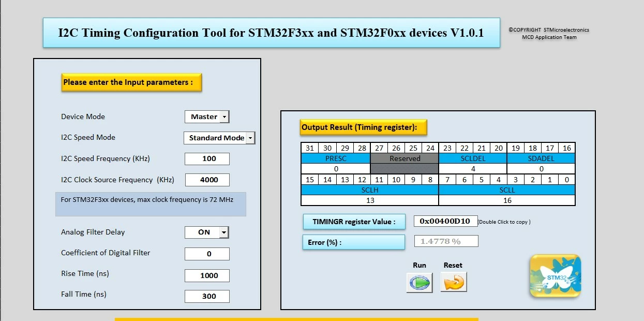The height and width of the screenshot is (321, 644).
Task: Click the SCLL value cell 16
Action: point(507,200)
